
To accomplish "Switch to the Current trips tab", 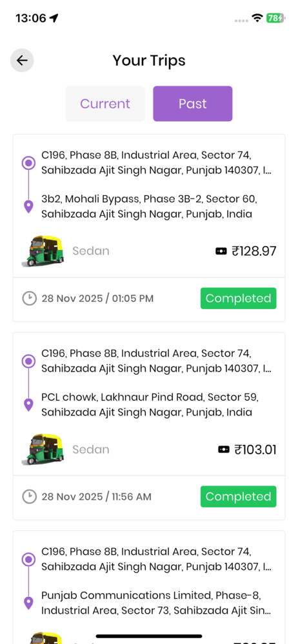I will [105, 104].
